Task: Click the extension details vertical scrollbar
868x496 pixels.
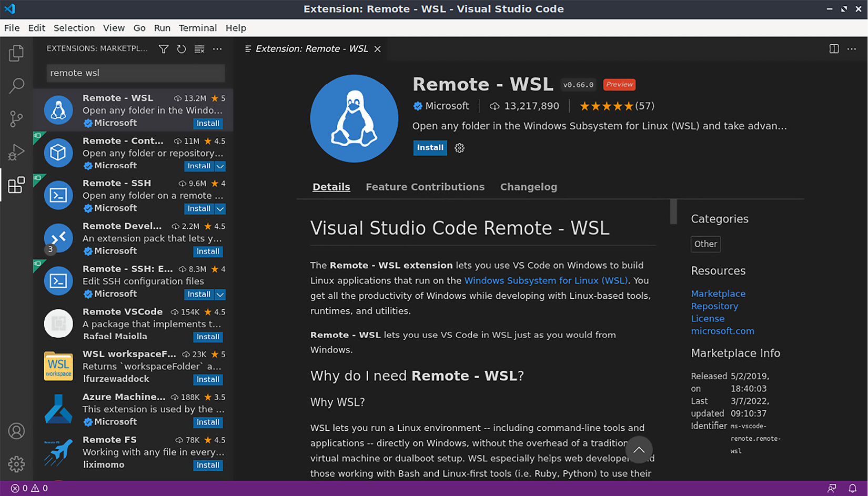Action: click(673, 211)
